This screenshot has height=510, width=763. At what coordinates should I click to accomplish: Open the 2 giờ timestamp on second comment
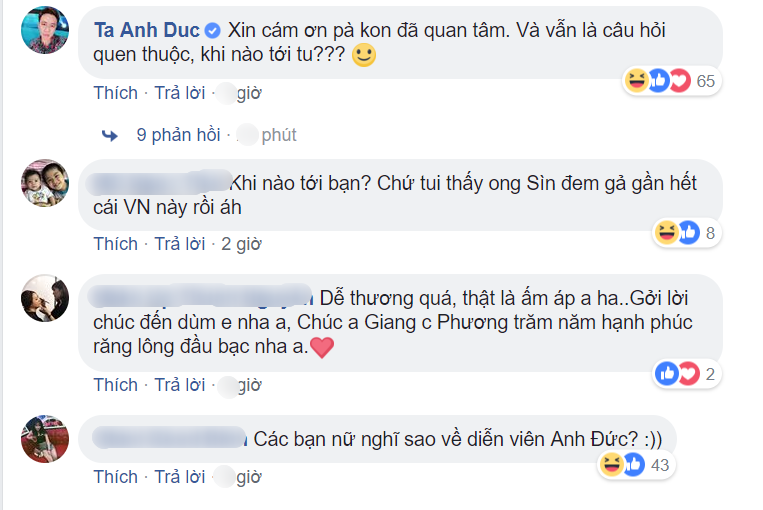pyautogui.click(x=241, y=244)
